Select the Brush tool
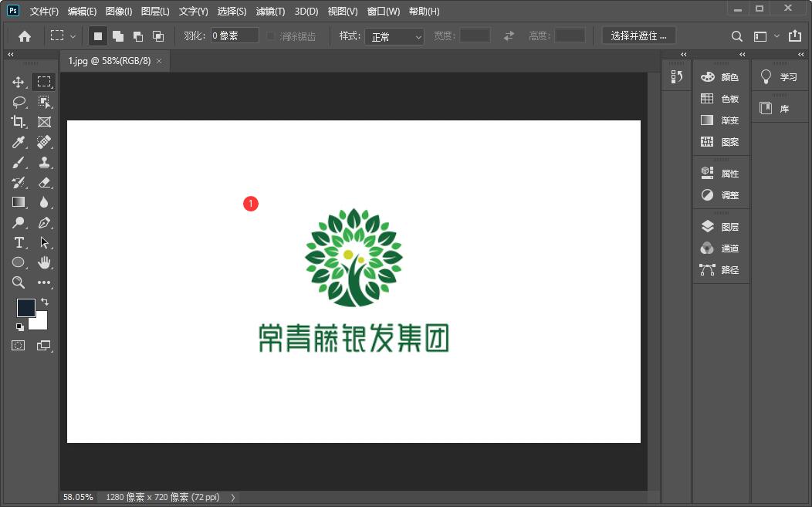This screenshot has height=507, width=812. [x=18, y=162]
